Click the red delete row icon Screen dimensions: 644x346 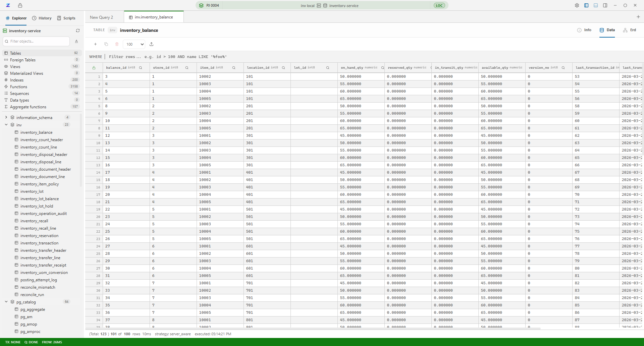[x=117, y=44]
